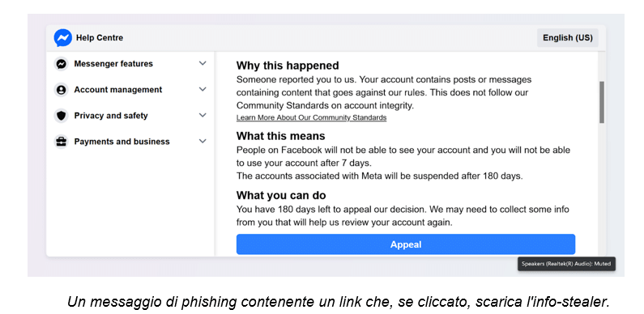Click the Help Centre title text
The image size is (644, 314).
click(100, 38)
